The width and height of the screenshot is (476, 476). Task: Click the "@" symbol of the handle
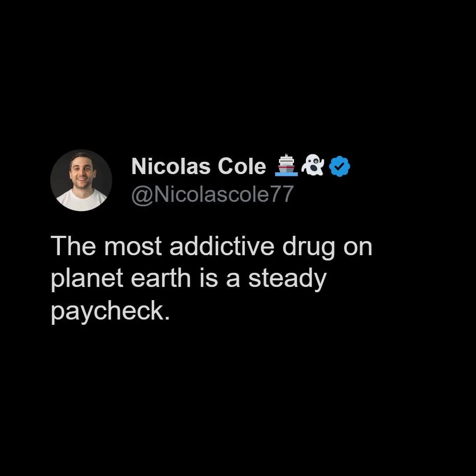pos(141,195)
